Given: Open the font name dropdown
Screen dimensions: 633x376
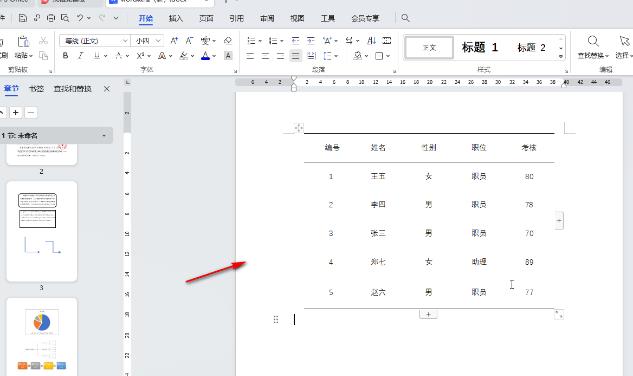Looking at the screenshot, I should (x=125, y=41).
